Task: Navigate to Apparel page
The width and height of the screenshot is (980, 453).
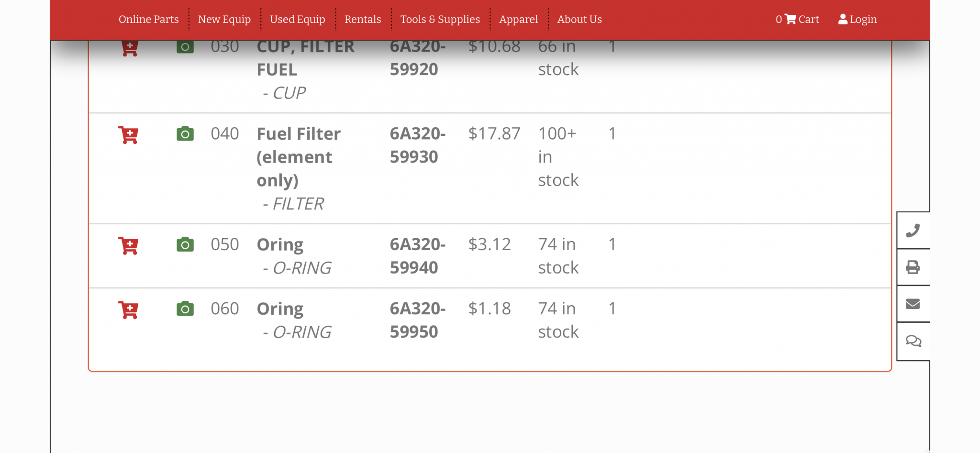Action: [x=519, y=20]
